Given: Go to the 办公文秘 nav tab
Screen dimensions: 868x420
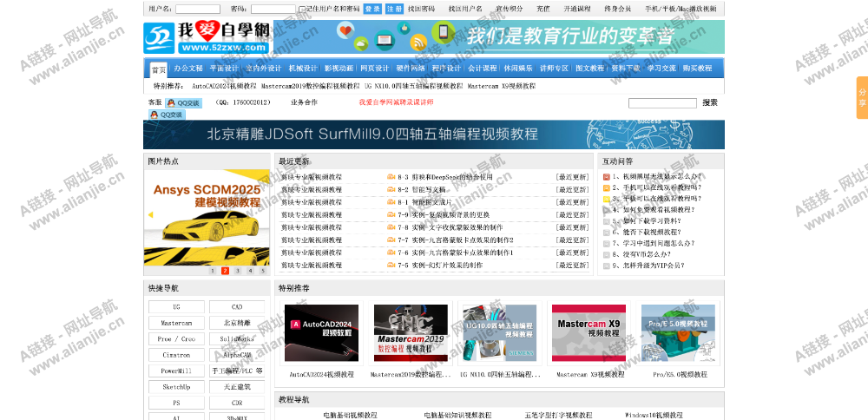Looking at the screenshot, I should 187,69.
